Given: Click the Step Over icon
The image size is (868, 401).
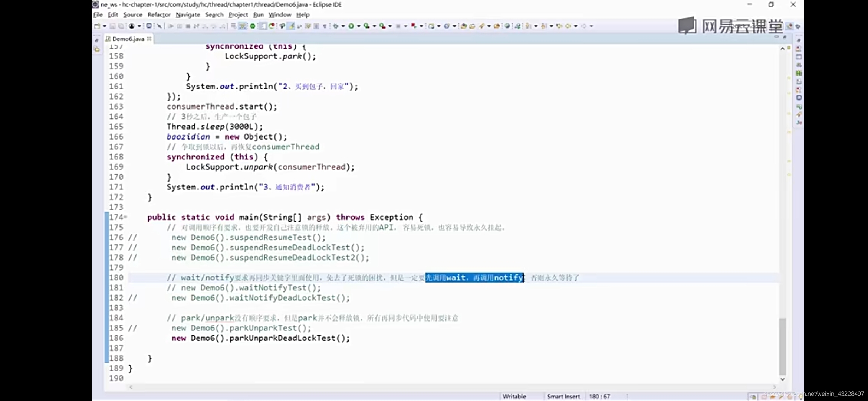Looking at the screenshot, I should [213, 26].
